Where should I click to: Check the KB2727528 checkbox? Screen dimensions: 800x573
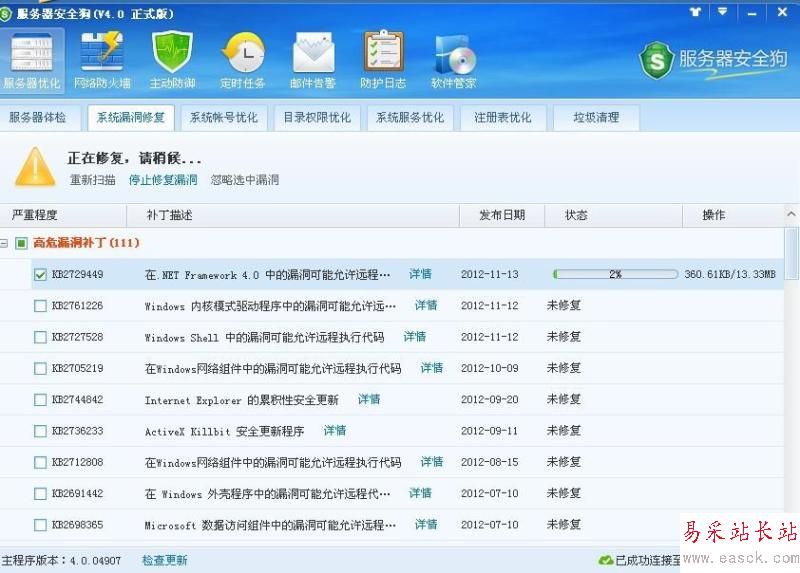tap(40, 337)
